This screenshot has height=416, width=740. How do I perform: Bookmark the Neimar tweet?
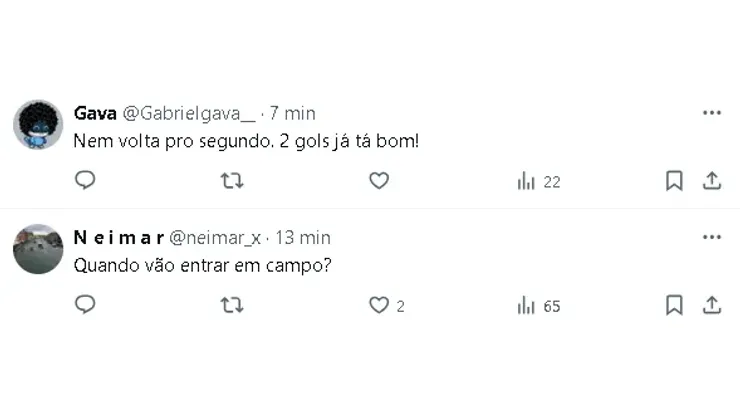coord(674,305)
